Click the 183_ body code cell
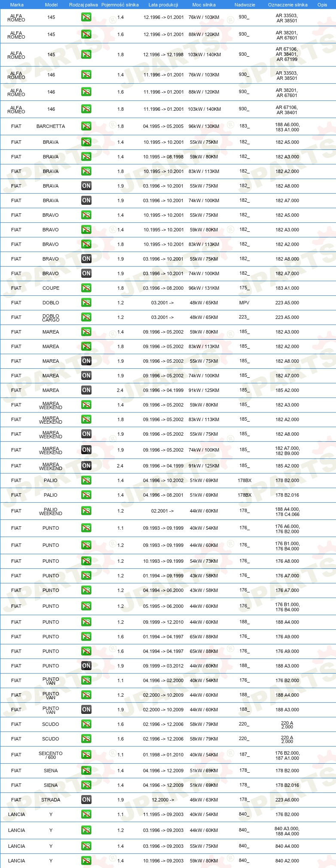 (x=244, y=126)
